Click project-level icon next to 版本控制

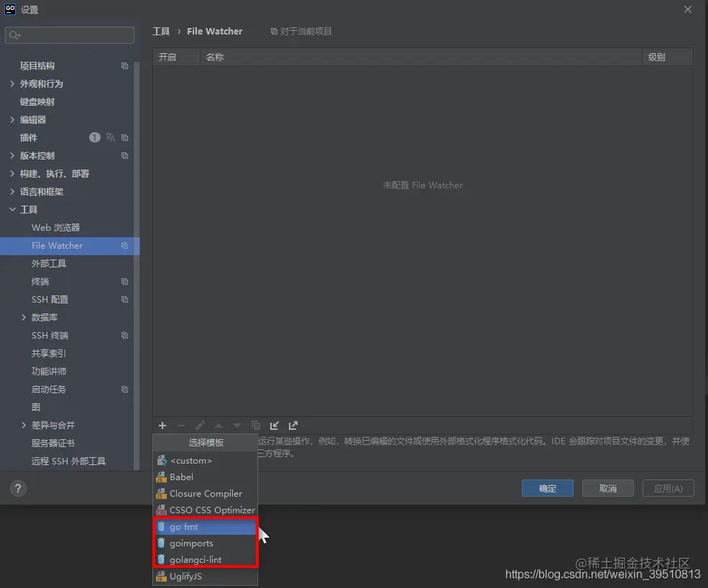[x=124, y=156]
